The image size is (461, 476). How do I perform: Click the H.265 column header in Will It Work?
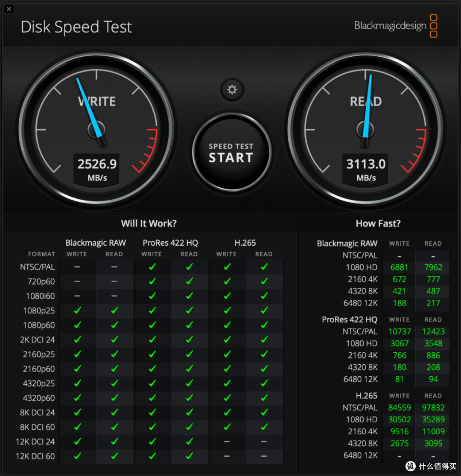click(245, 243)
